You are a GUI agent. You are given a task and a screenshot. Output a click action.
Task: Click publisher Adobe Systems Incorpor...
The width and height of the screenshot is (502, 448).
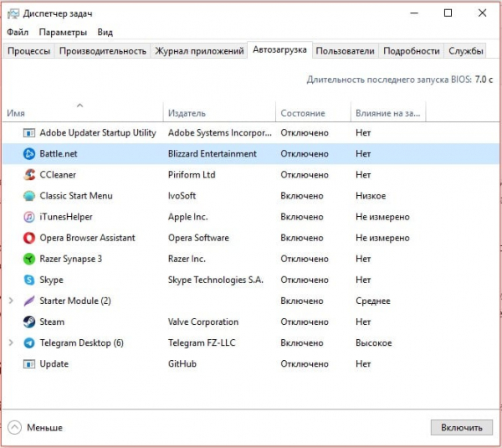click(x=219, y=132)
